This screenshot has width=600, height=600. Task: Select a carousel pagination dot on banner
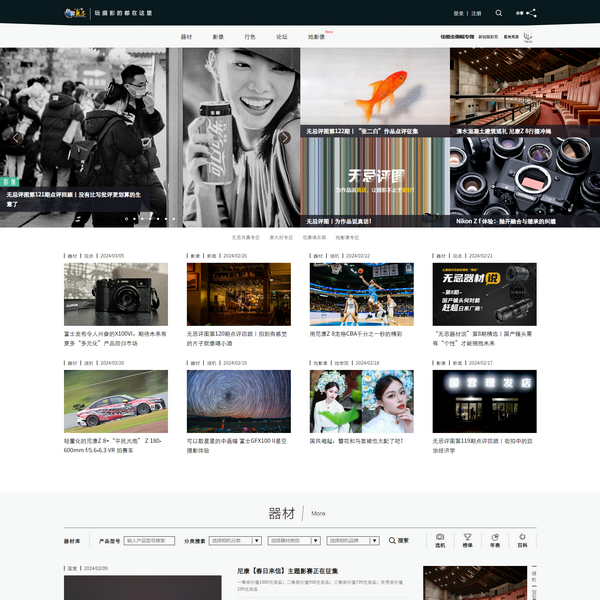(148, 218)
